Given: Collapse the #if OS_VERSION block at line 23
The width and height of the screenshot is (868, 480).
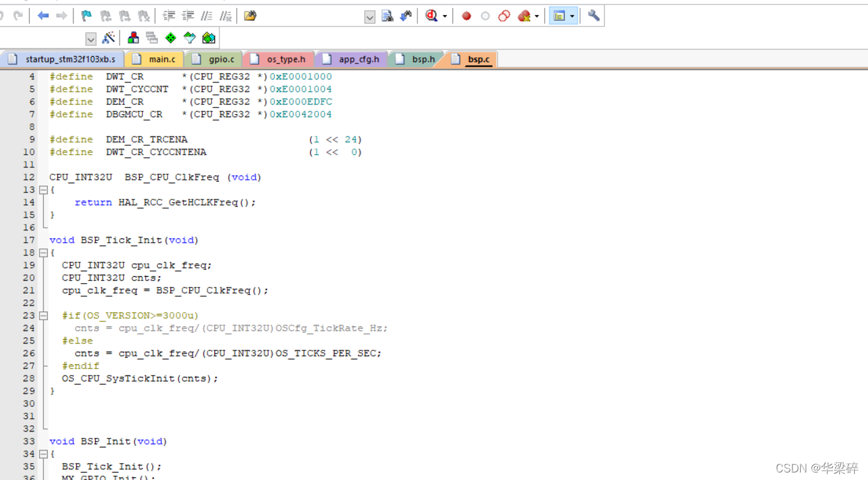Looking at the screenshot, I should point(43,316).
